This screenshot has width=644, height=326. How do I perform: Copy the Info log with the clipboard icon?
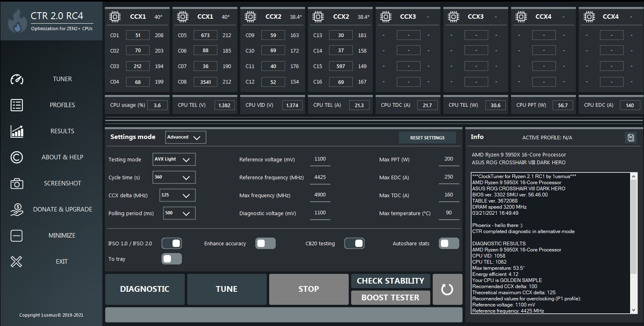click(x=631, y=138)
